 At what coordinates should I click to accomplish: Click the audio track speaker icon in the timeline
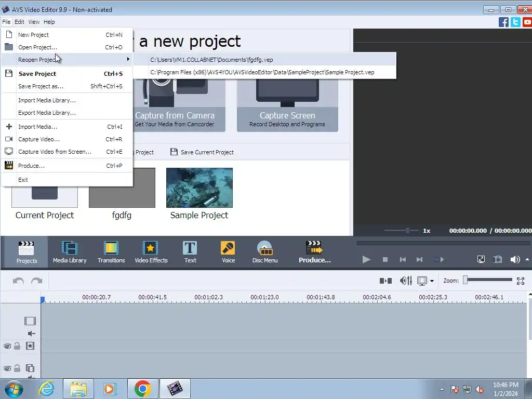coord(31,334)
